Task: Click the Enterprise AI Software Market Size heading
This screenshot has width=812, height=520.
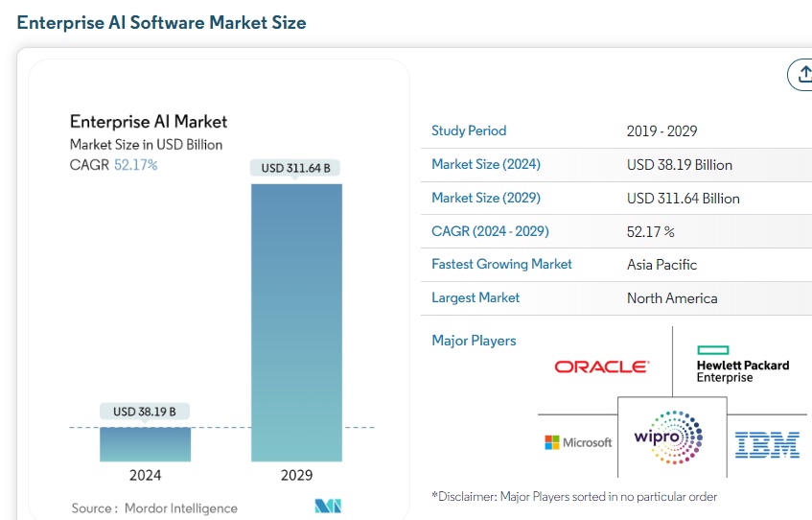Action: tap(162, 22)
